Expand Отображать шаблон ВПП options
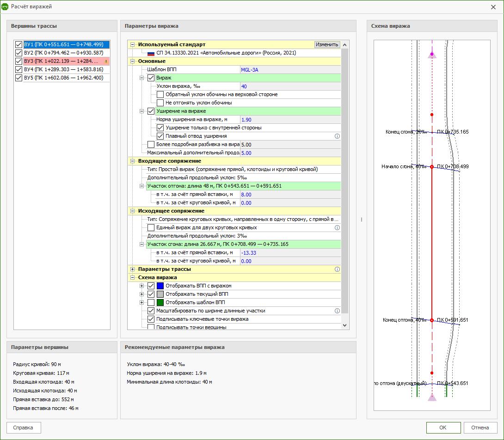The image size is (504, 440). coord(142,303)
